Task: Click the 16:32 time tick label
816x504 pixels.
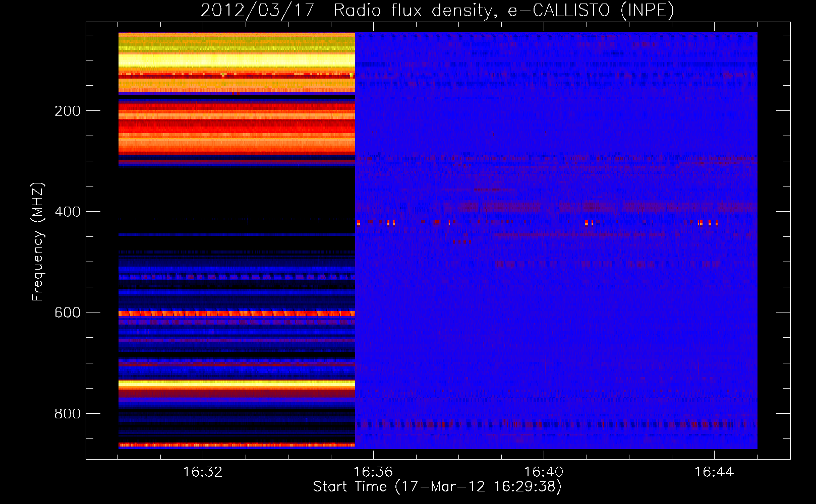Action: click(203, 472)
